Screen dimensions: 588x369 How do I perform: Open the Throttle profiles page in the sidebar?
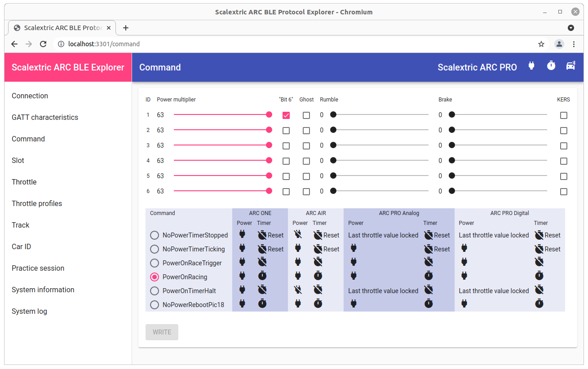pyautogui.click(x=37, y=203)
